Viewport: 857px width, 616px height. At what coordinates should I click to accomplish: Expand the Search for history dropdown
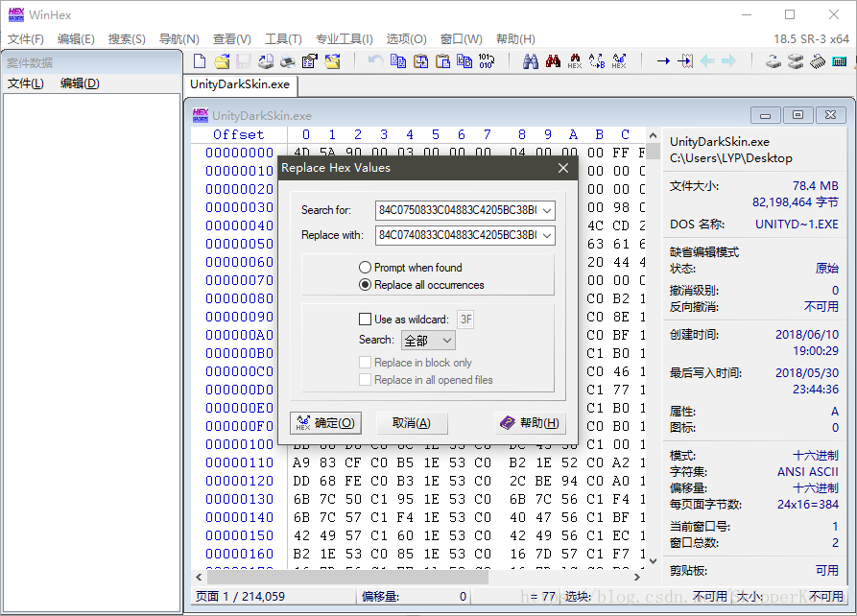point(547,210)
